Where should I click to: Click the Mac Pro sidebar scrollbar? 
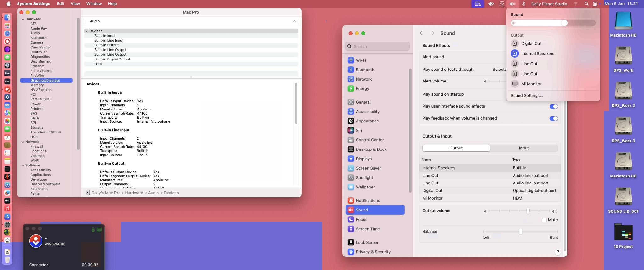tap(78, 83)
